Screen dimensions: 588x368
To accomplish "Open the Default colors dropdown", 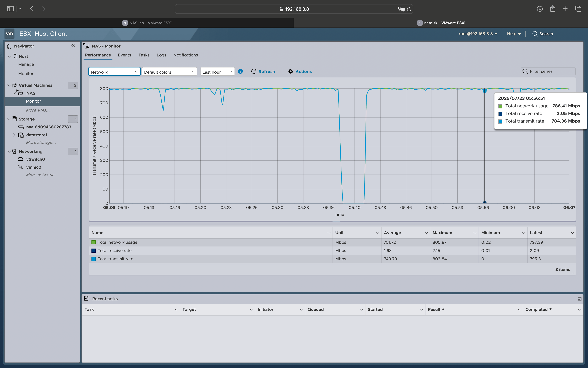I will click(169, 72).
